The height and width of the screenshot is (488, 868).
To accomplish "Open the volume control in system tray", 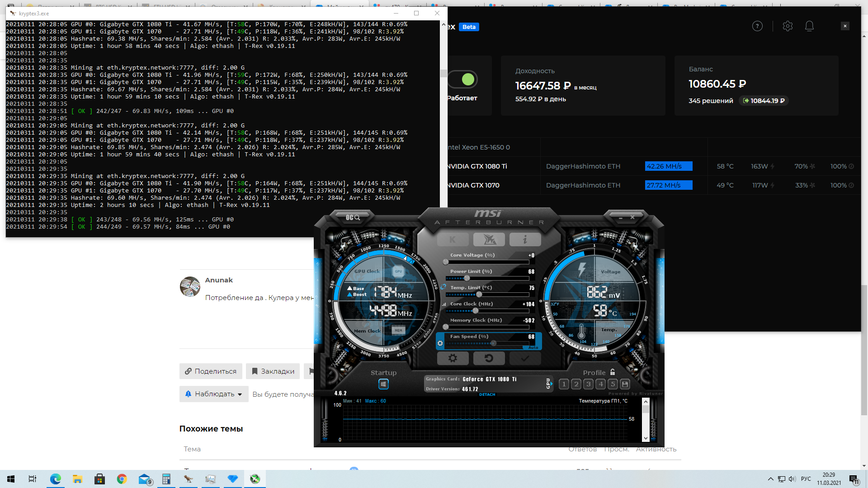I will (792, 479).
